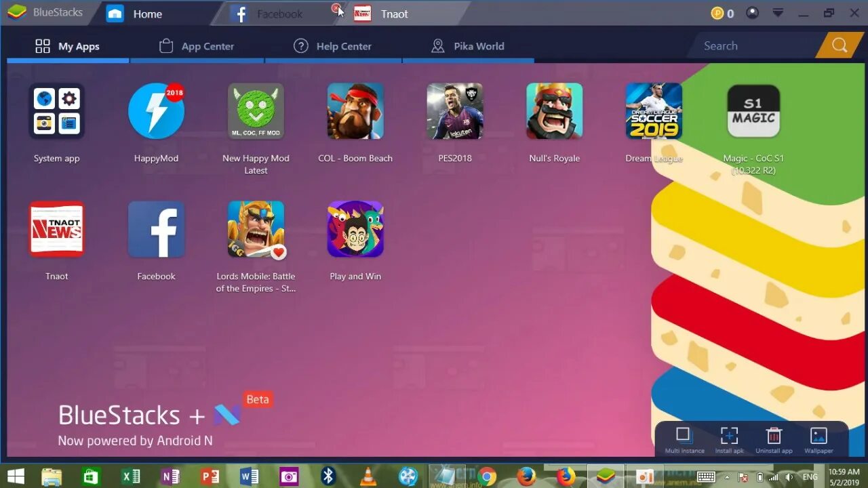Switch to the Tnaot window tab
Viewport: 868px width, 488px height.
[x=403, y=14]
